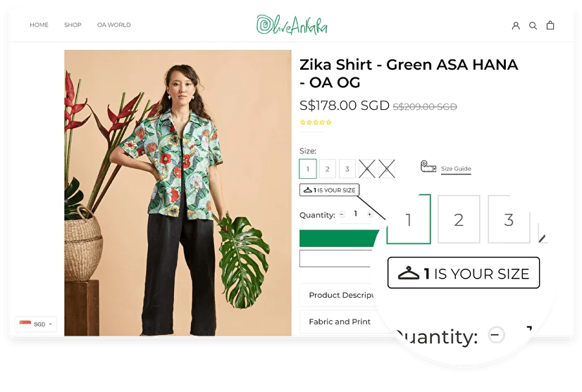The width and height of the screenshot is (582, 392).
Task: Open the SGD currency selector dropdown
Action: click(x=36, y=324)
